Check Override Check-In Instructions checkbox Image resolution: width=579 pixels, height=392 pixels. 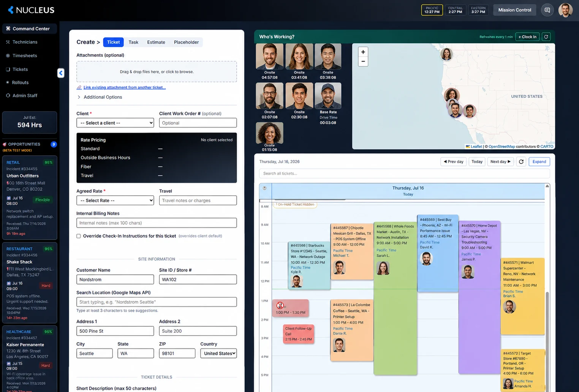[79, 236]
